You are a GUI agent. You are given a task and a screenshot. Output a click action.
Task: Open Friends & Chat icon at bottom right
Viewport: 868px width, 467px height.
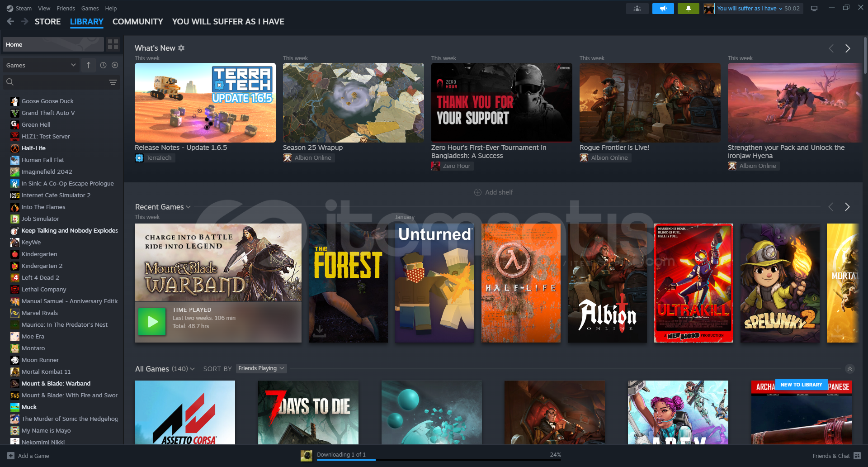point(857,456)
